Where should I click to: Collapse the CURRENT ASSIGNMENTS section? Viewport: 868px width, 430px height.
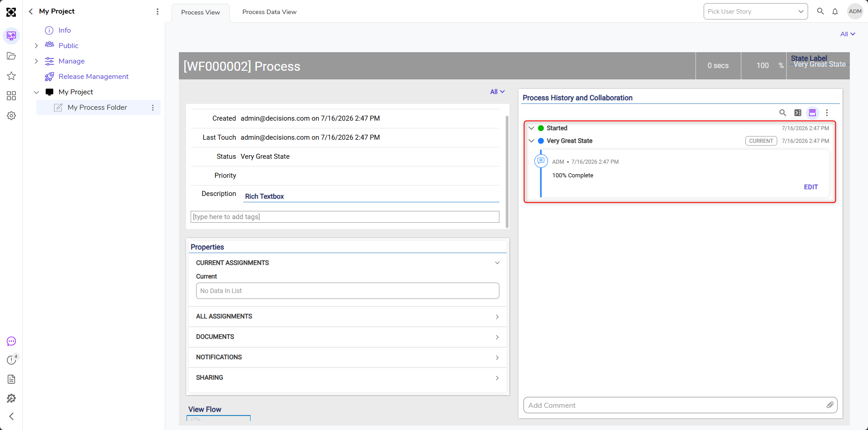pyautogui.click(x=497, y=263)
